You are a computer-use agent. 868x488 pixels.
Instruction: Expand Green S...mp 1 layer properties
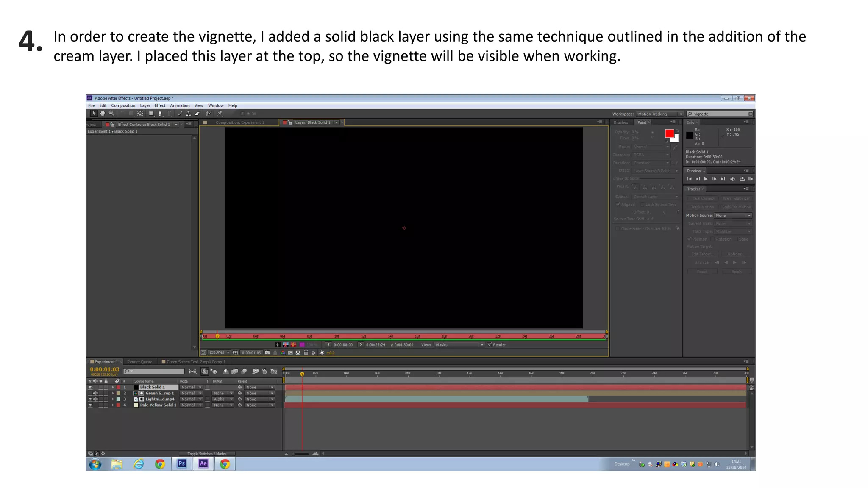[113, 393]
